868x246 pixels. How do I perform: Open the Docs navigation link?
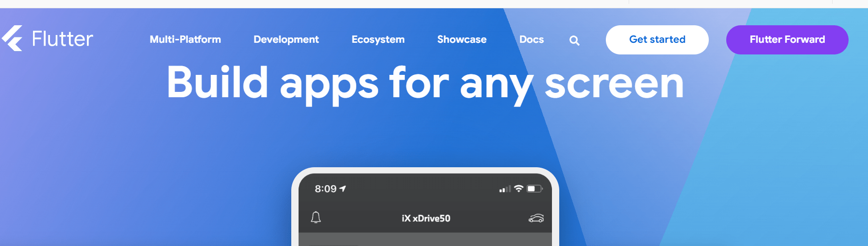531,39
